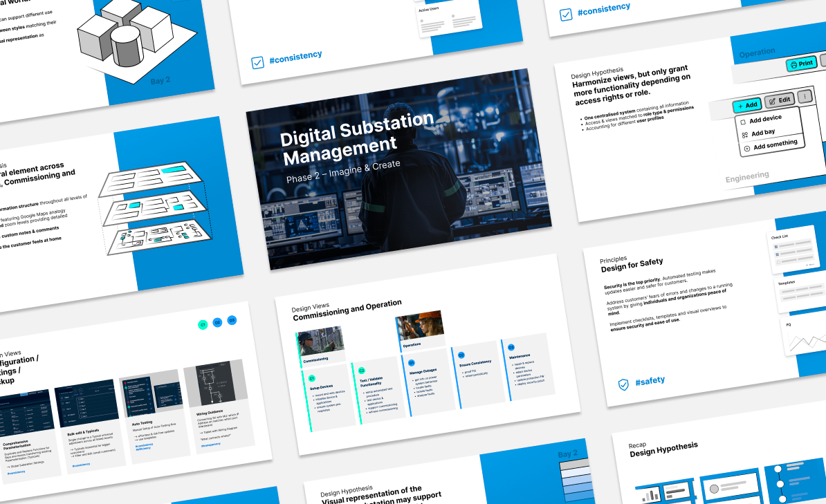Click O2 badge above Ensure Consistency
Image resolution: width=826 pixels, height=504 pixels.
461,355
